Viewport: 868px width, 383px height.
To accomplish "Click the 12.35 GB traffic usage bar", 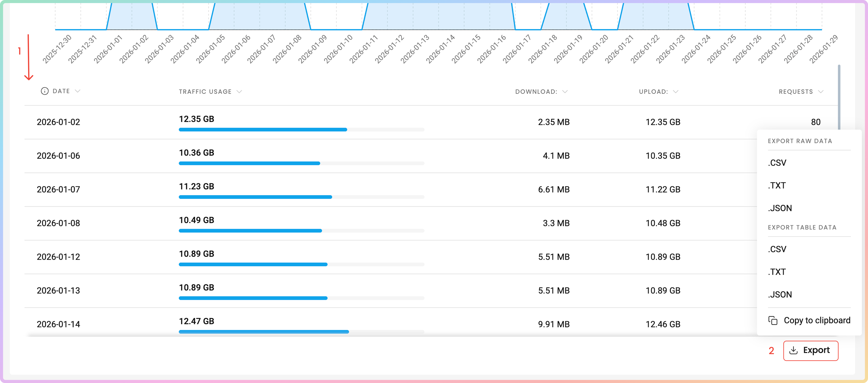I will tap(263, 130).
